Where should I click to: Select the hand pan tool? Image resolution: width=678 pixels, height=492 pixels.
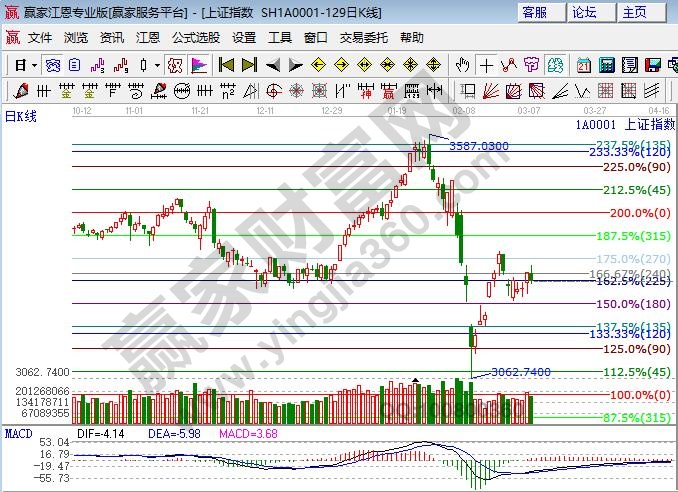point(462,65)
